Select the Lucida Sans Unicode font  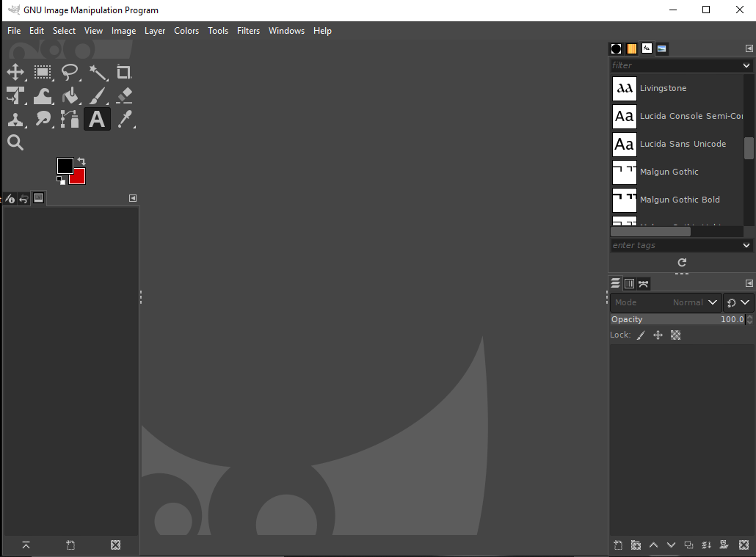[x=682, y=144]
